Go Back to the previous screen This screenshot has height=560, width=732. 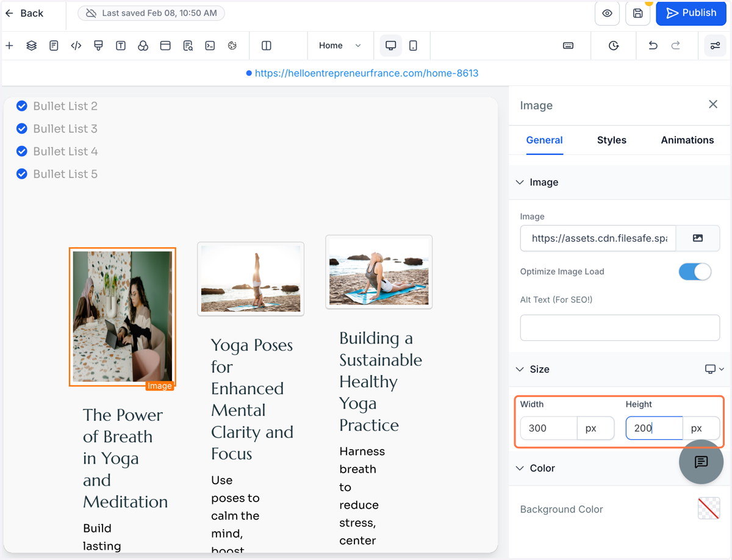(24, 13)
